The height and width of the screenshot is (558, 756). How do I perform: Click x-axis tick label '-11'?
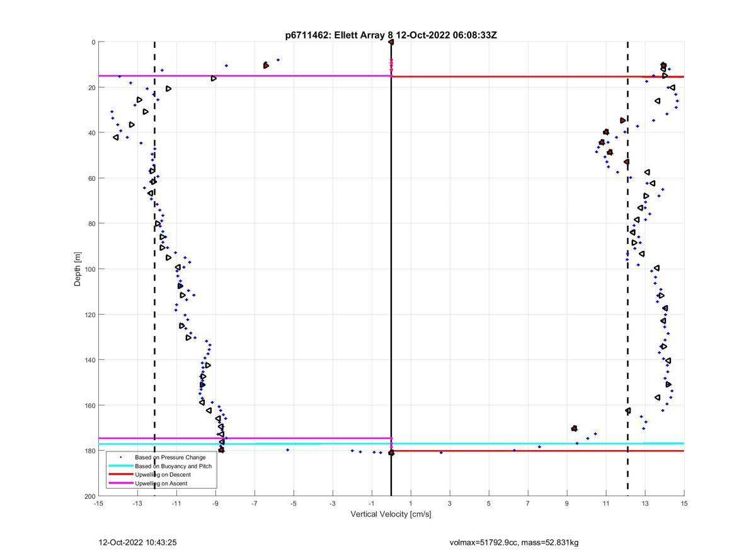[x=176, y=503]
